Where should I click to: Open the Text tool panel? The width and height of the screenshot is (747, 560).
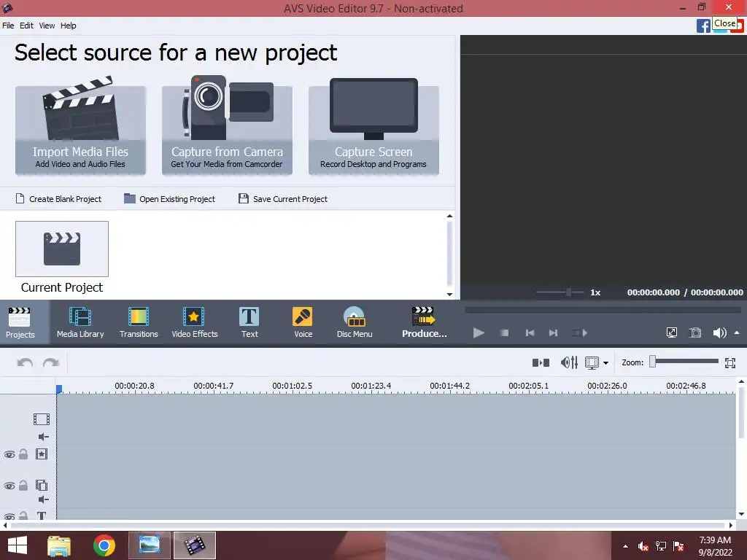(x=249, y=322)
